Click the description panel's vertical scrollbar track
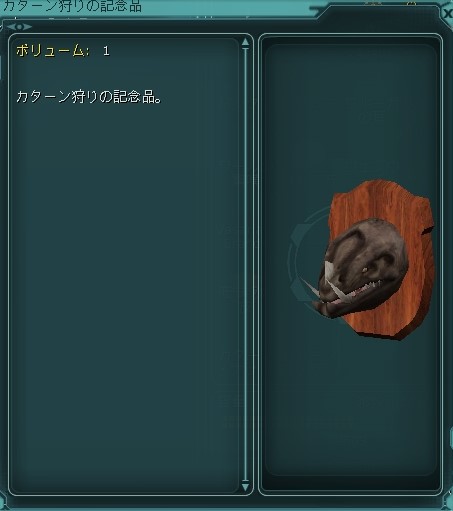The width and height of the screenshot is (453, 511). tap(246, 264)
